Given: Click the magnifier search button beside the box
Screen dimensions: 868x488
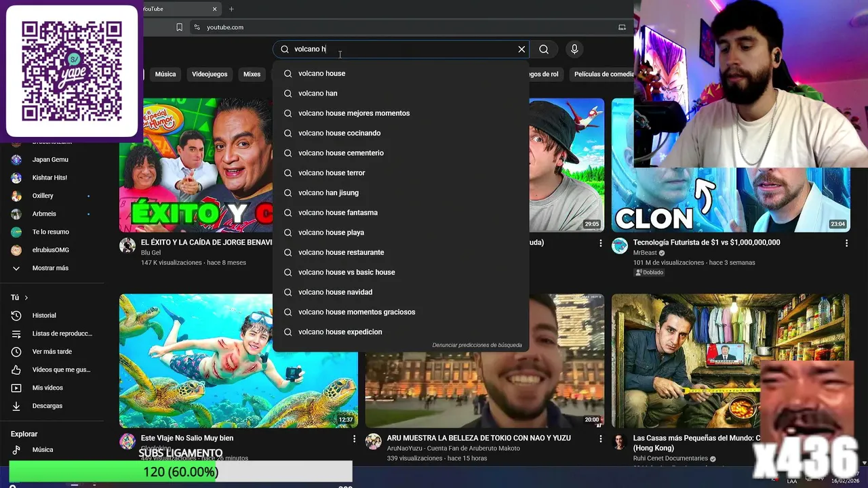Looking at the screenshot, I should [544, 49].
